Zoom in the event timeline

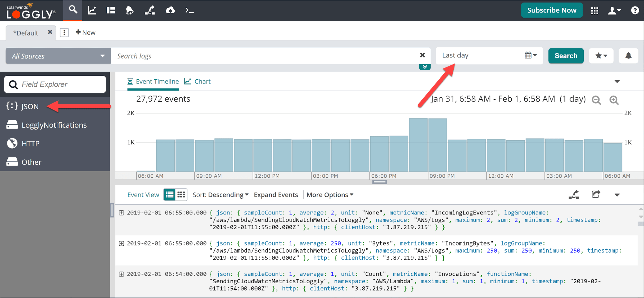[x=614, y=100]
